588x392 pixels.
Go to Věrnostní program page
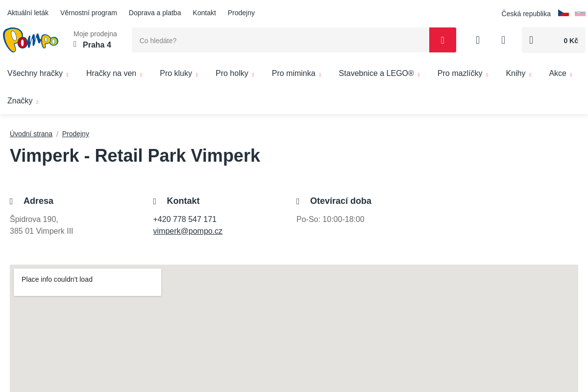tap(89, 13)
